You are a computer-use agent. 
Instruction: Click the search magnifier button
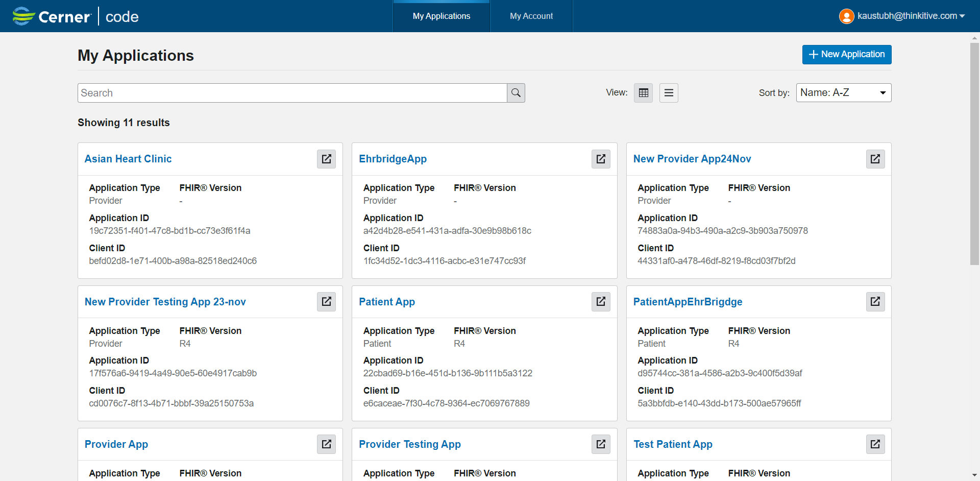click(x=516, y=93)
